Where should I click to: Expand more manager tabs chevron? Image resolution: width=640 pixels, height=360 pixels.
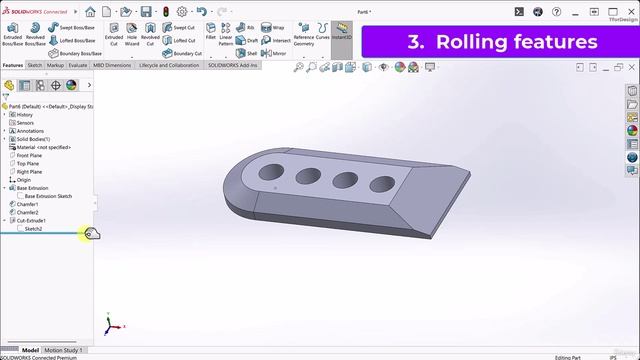tap(89, 85)
